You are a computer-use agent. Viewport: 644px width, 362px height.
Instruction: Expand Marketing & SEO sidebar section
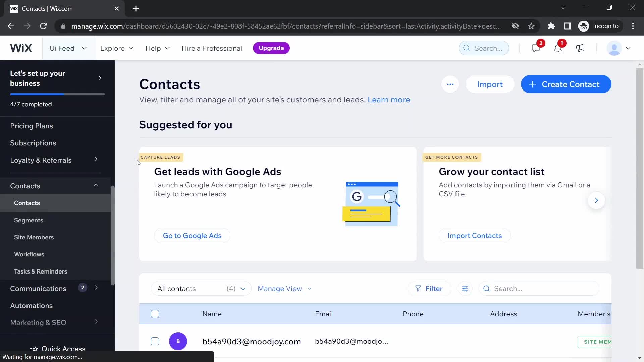96,322
